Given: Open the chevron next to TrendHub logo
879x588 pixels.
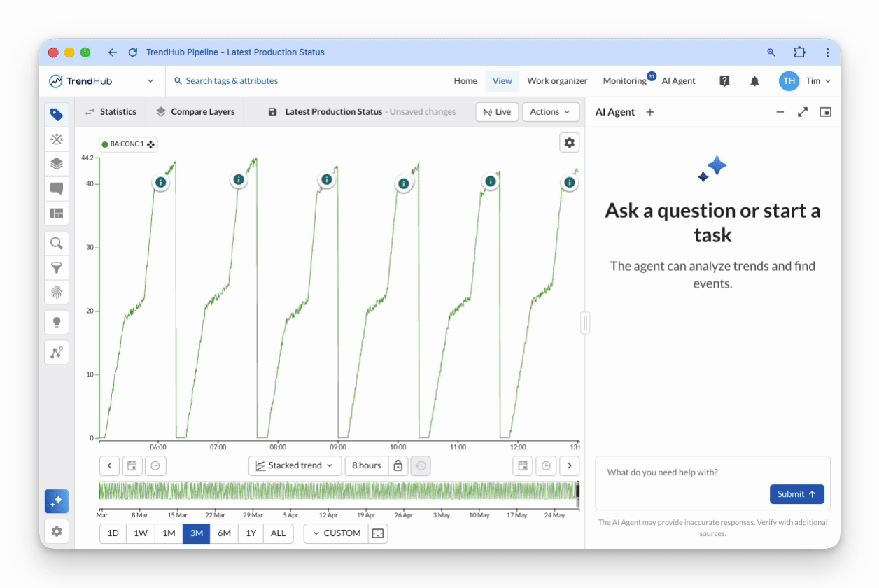Looking at the screenshot, I should [150, 81].
